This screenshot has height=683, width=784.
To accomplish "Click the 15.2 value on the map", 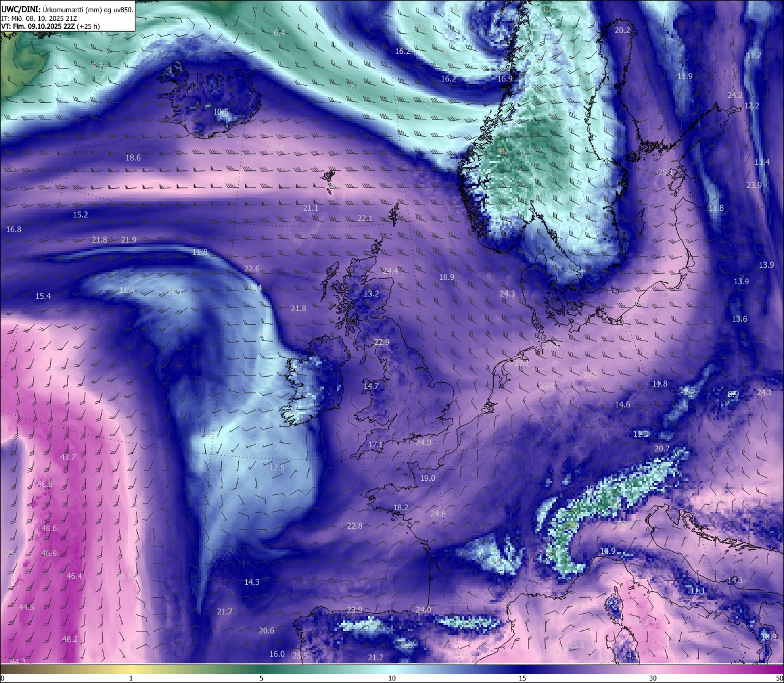I will (80, 214).
